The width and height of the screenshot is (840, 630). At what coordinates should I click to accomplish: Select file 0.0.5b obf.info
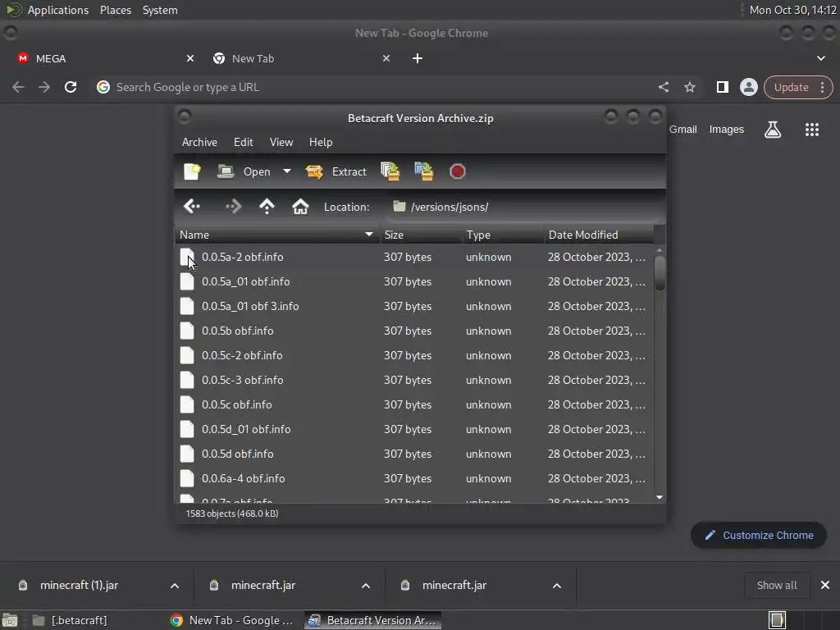(x=414, y=331)
